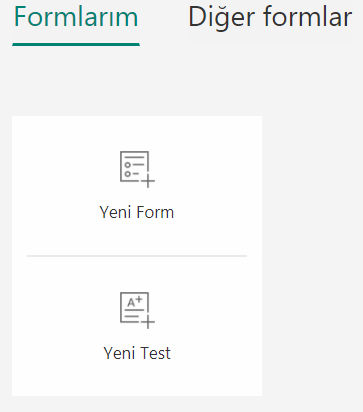Start a new quiz via graded-paper icon
363x412 pixels.
coord(137,310)
